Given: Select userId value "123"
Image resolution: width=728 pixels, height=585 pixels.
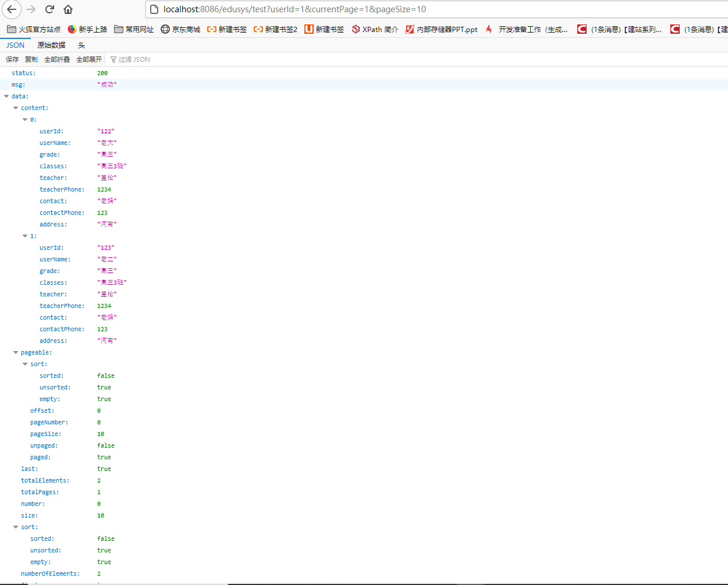Looking at the screenshot, I should tap(106, 247).
